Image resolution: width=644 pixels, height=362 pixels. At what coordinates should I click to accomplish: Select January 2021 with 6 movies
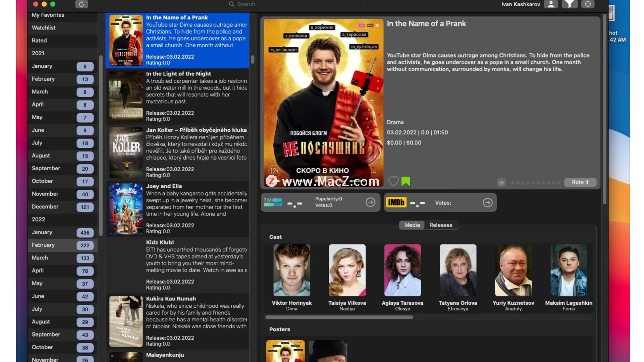62,66
